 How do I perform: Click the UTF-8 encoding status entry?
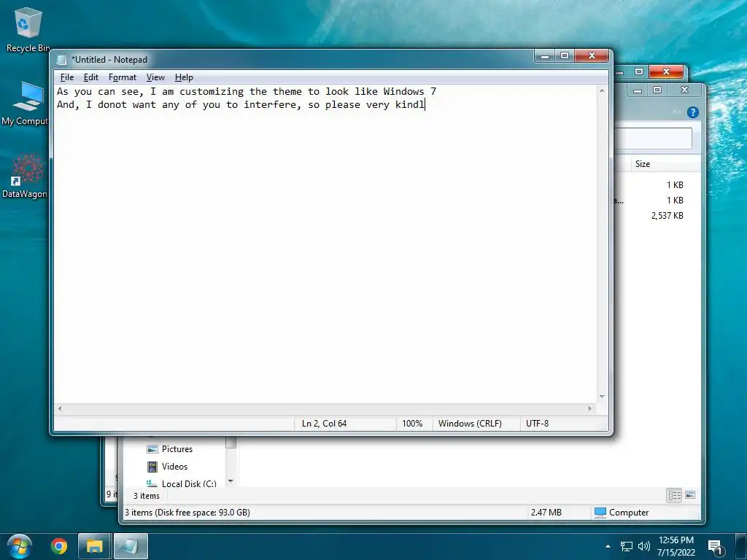[x=538, y=424]
